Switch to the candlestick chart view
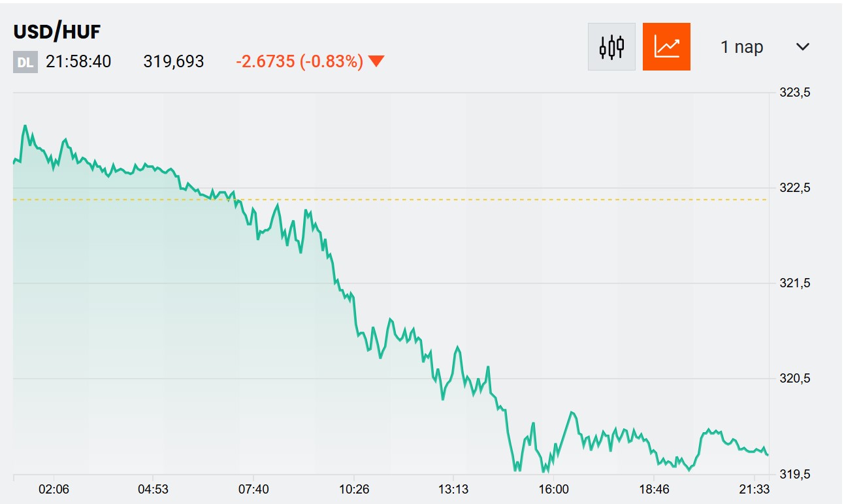 click(x=611, y=46)
